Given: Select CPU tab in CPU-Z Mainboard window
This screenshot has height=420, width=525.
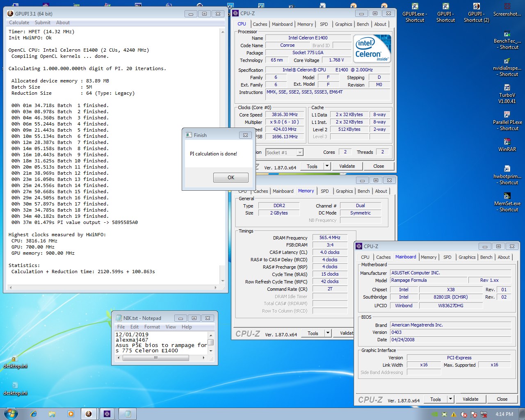Looking at the screenshot, I should click(365, 257).
